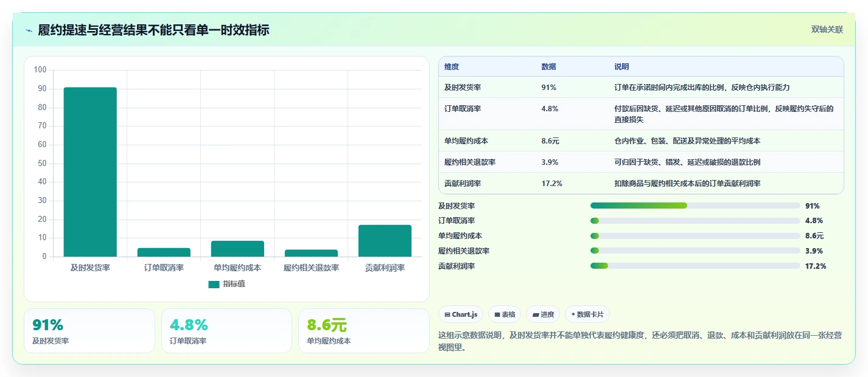This screenshot has height=377, width=868.
Task: Click the footer note starting 这组示意数据说明
Action: point(640,342)
